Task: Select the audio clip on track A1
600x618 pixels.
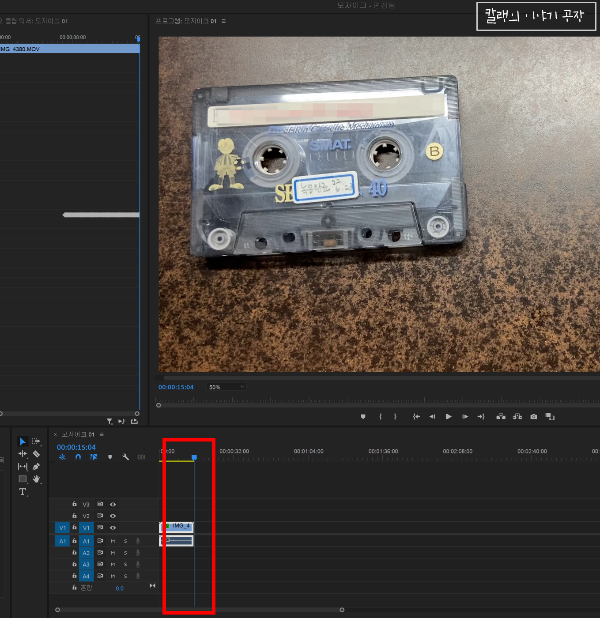Action: pos(176,541)
